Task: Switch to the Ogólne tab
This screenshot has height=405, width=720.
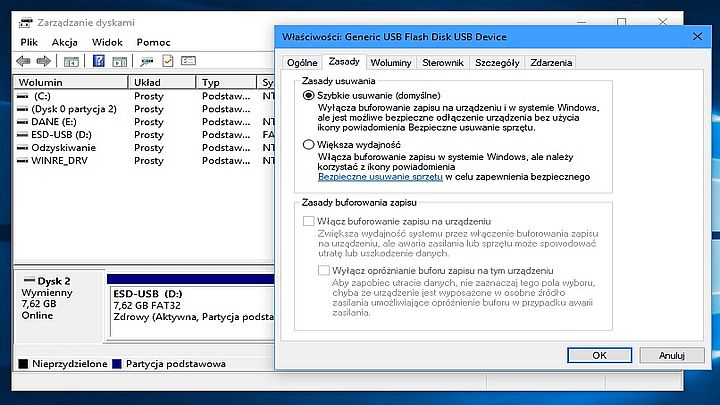Action: [x=302, y=63]
